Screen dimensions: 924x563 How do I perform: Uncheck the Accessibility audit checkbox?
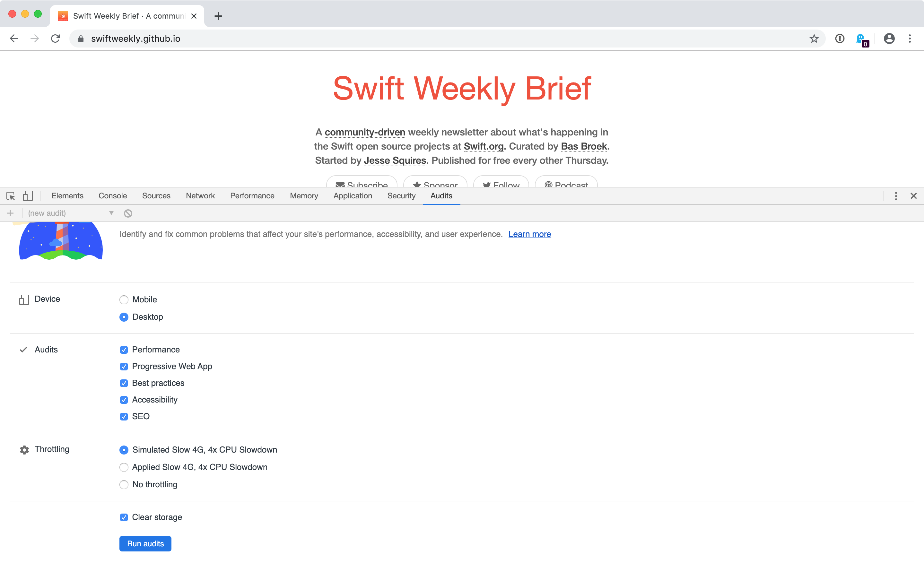[x=124, y=400]
